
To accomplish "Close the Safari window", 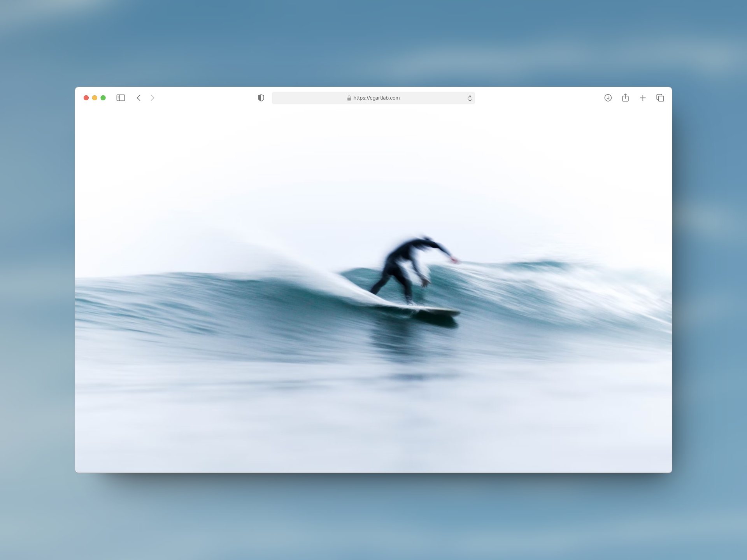I will coord(86,98).
